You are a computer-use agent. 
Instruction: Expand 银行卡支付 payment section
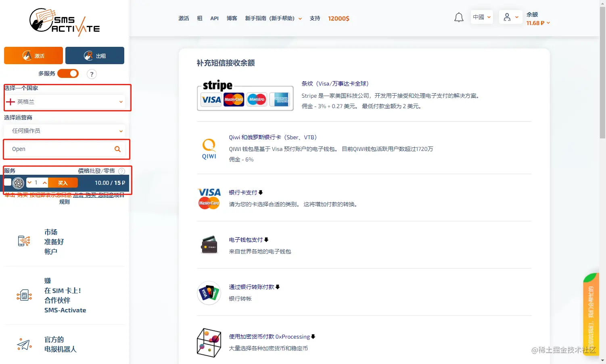pyautogui.click(x=246, y=192)
